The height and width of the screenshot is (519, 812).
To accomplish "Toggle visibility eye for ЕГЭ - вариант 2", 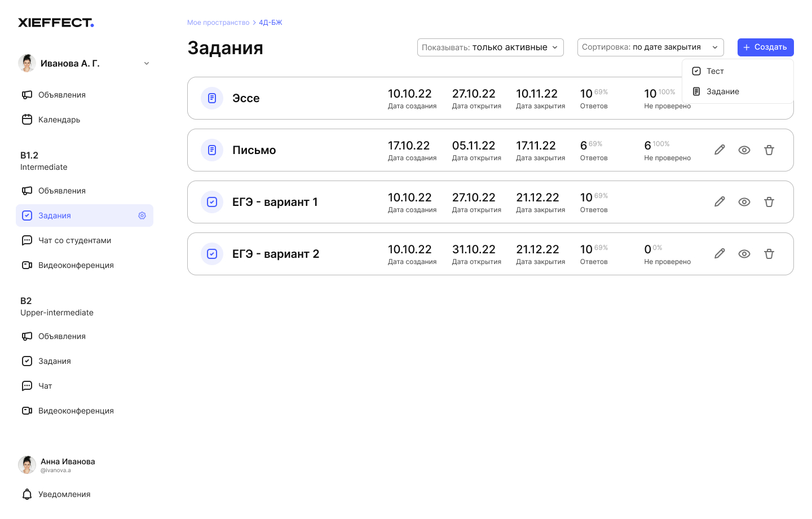I will [744, 254].
